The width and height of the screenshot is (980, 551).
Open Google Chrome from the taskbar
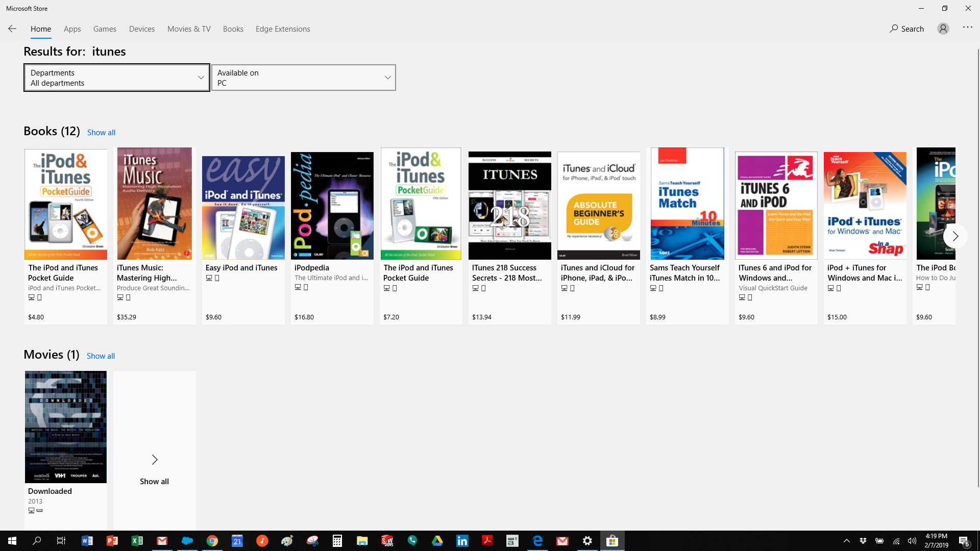(212, 541)
